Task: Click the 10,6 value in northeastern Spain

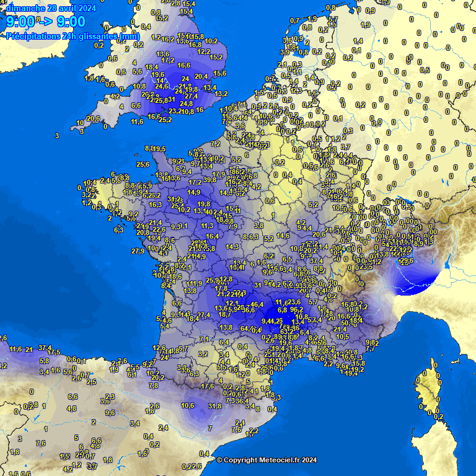Action: 187,405
